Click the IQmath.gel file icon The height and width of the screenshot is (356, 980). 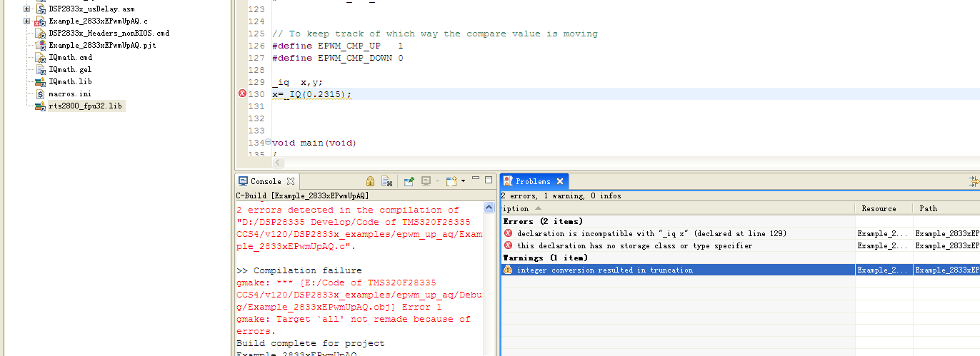[41, 70]
